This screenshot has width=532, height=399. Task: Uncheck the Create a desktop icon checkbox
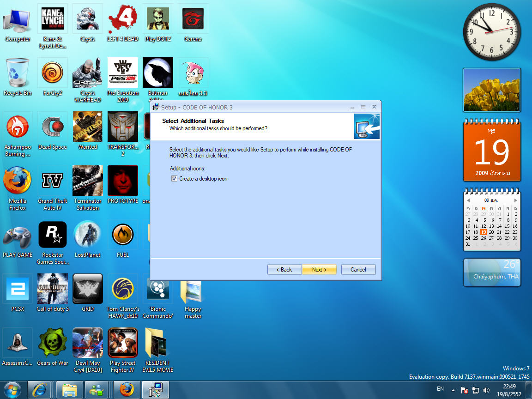click(x=174, y=178)
